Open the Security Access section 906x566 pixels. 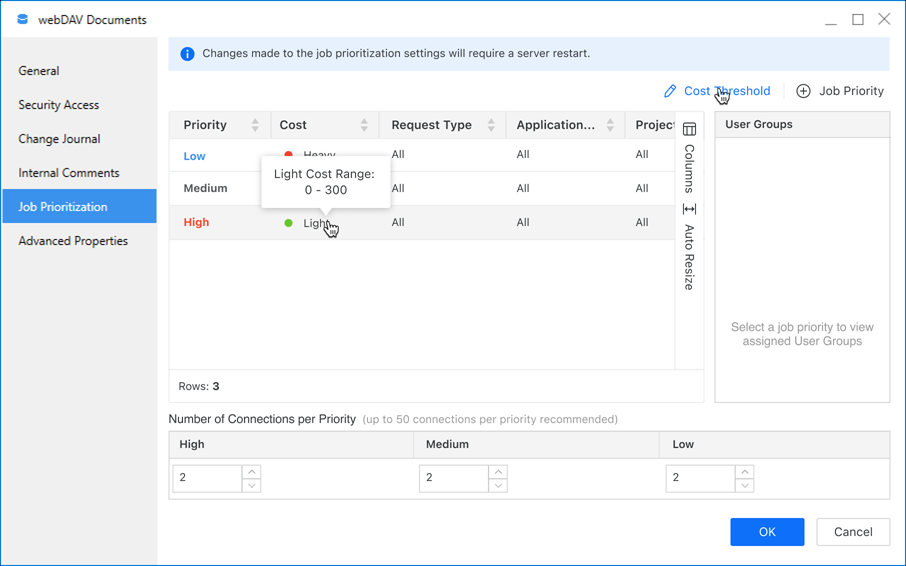pyautogui.click(x=58, y=105)
